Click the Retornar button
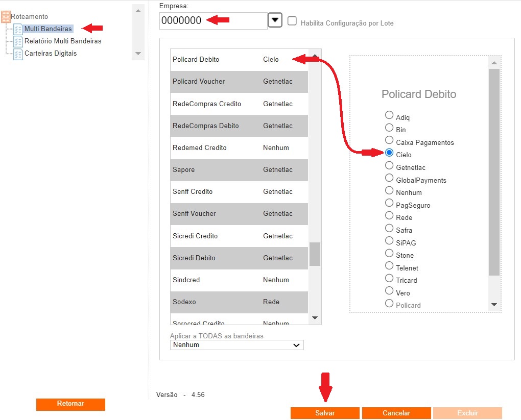Screen dimensions: 521x420 [70, 404]
